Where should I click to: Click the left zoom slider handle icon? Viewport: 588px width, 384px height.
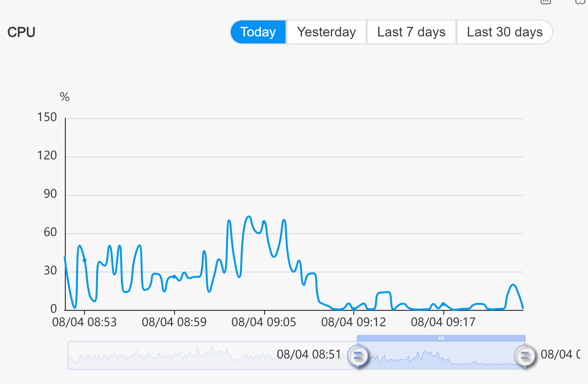[x=358, y=355]
